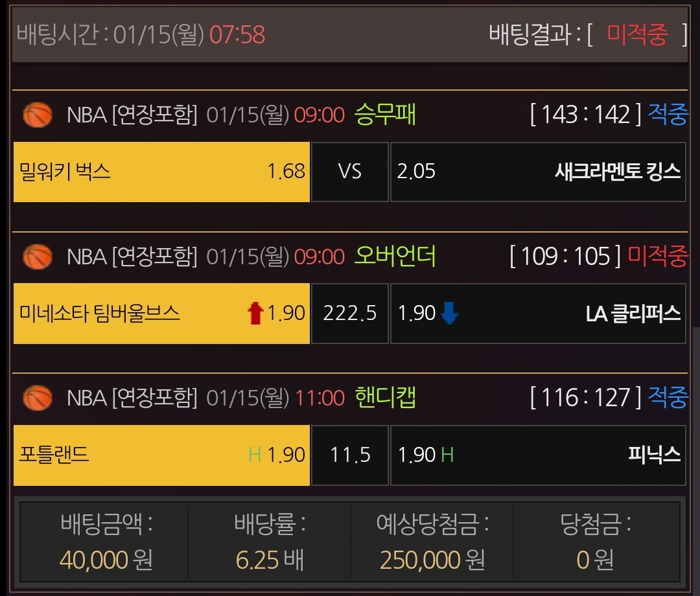Image resolution: width=700 pixels, height=596 pixels.
Task: Click basketball icon in the 승무패 row
Action: pyautogui.click(x=38, y=115)
